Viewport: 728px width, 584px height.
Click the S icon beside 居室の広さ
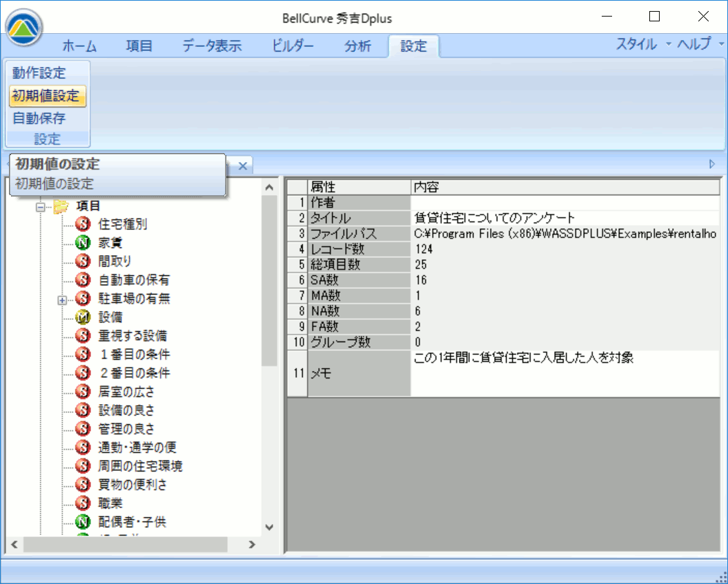(x=83, y=392)
